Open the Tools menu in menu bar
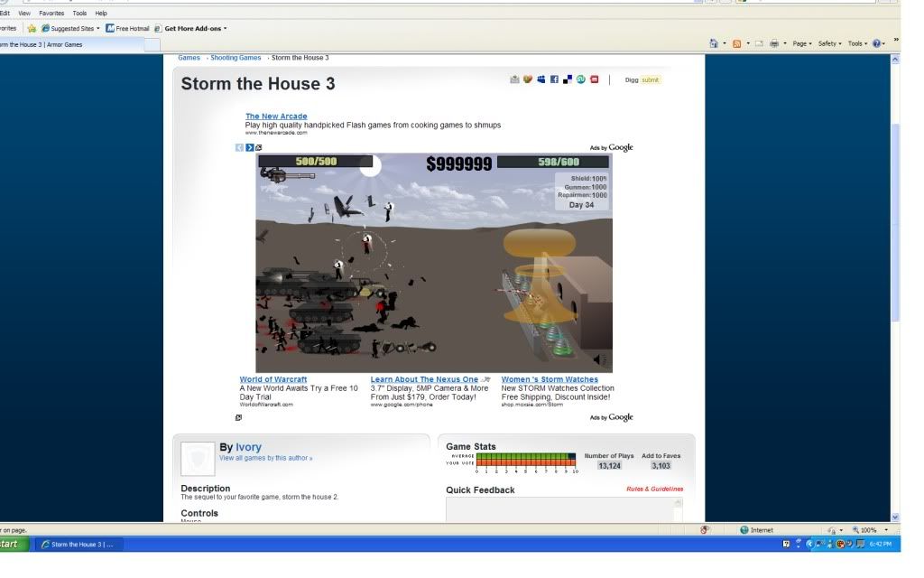Image resolution: width=924 pixels, height=578 pixels. [79, 14]
